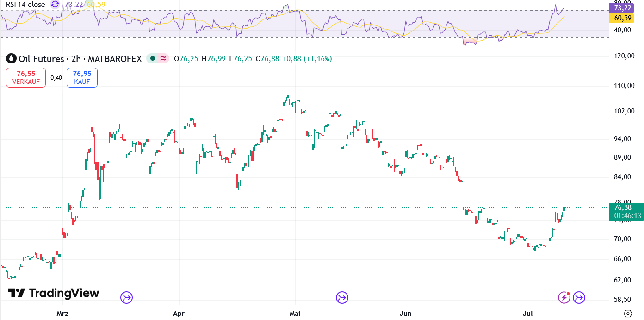Click the 70,00 price axis label

(x=623, y=239)
